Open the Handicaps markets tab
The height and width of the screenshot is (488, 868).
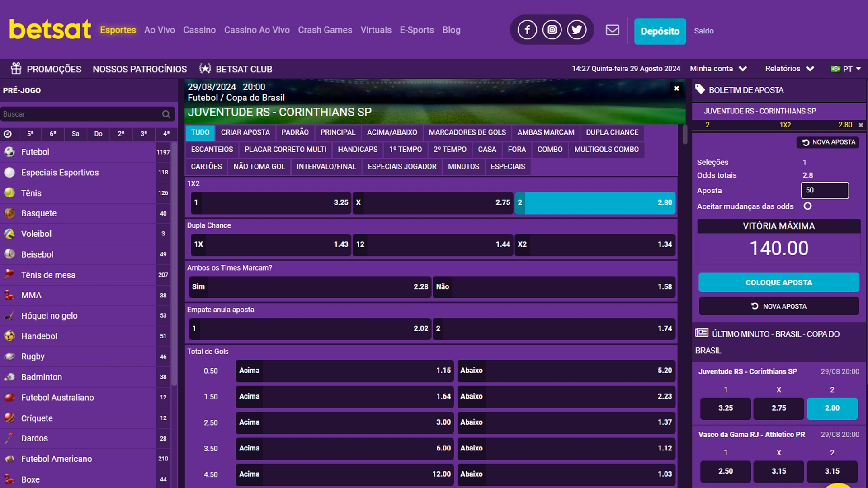(358, 150)
